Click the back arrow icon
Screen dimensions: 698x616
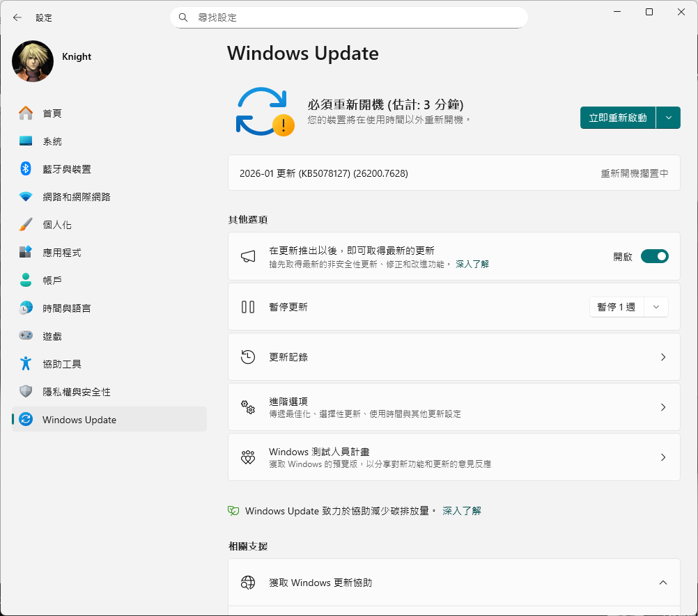pyautogui.click(x=17, y=18)
